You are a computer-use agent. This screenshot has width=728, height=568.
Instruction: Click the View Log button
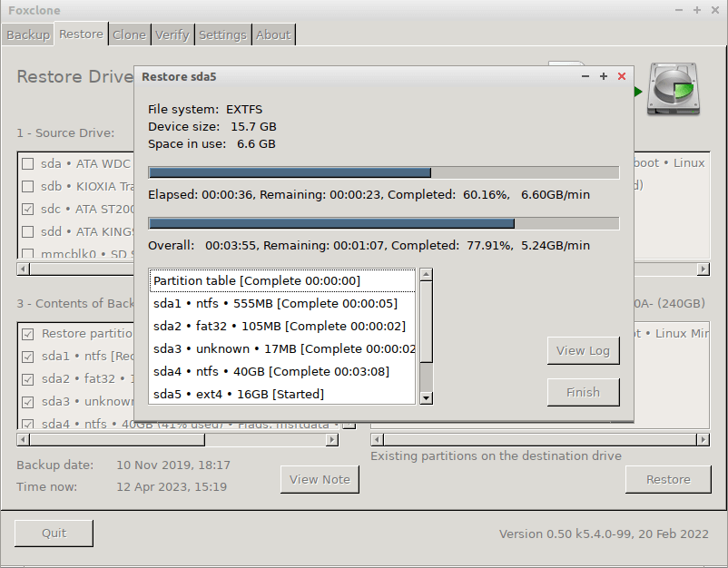coord(583,351)
